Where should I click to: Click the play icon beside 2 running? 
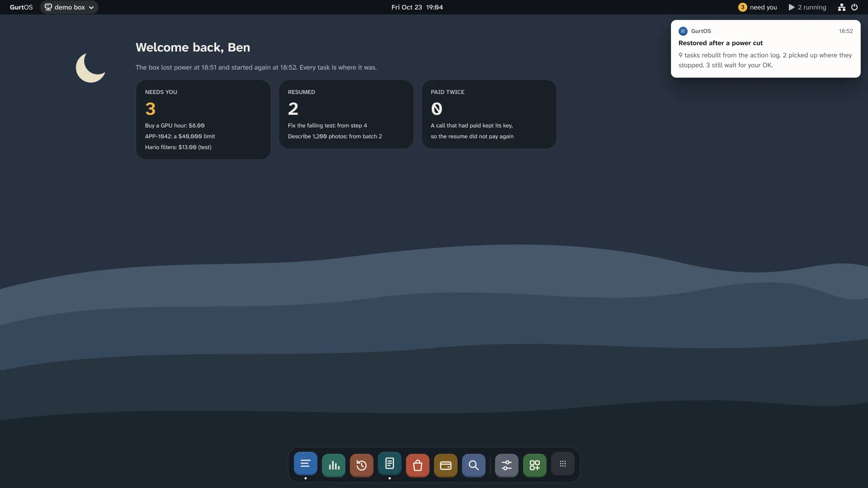point(792,7)
